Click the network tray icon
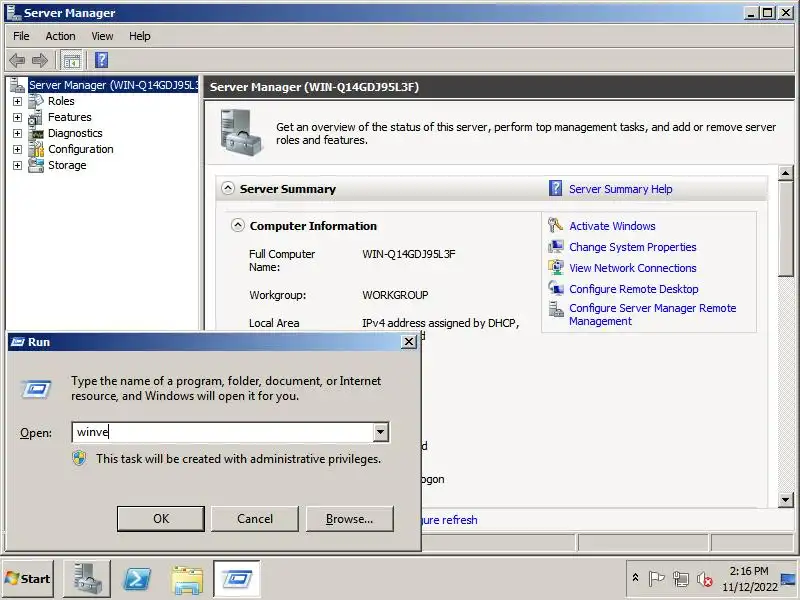 681,579
